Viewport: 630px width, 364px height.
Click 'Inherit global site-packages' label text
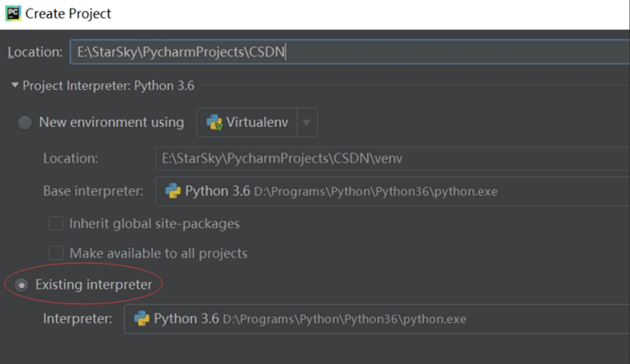[x=154, y=223]
